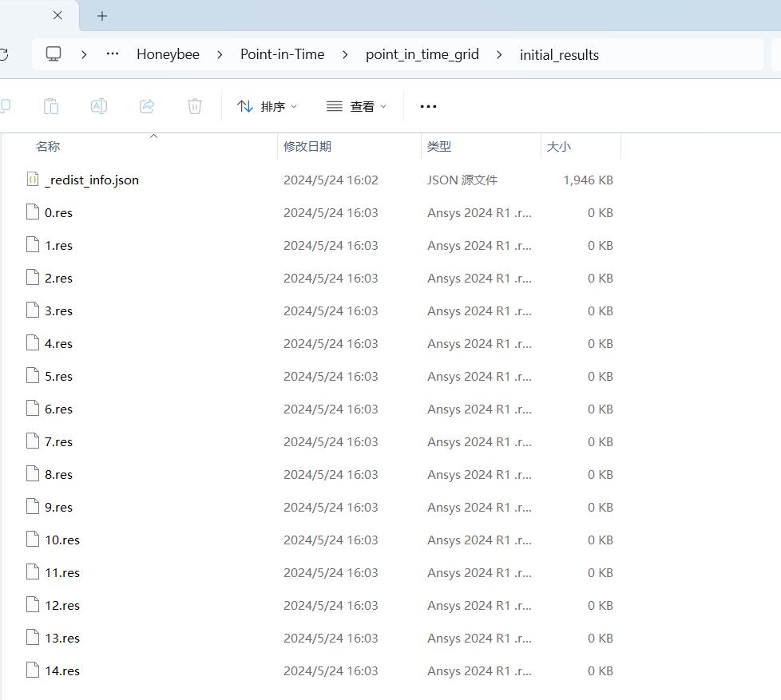Expand the chevron after Point-in-Time
The image size is (781, 700).
click(x=345, y=54)
